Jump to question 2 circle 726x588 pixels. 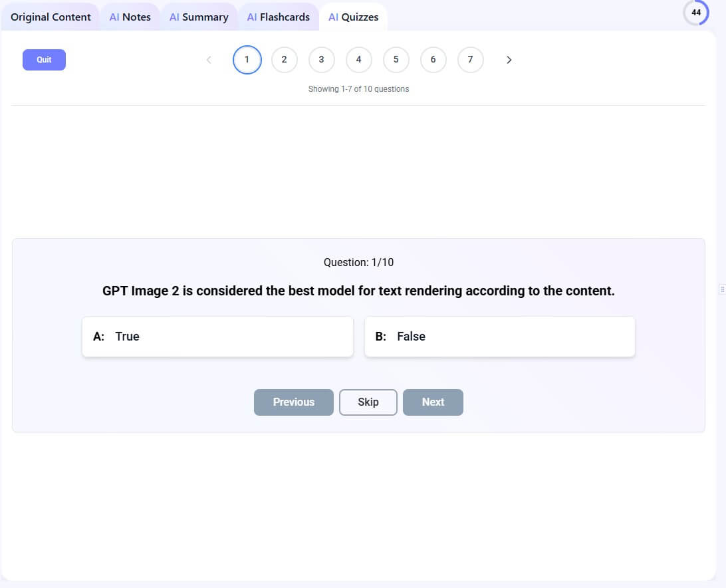pos(285,60)
